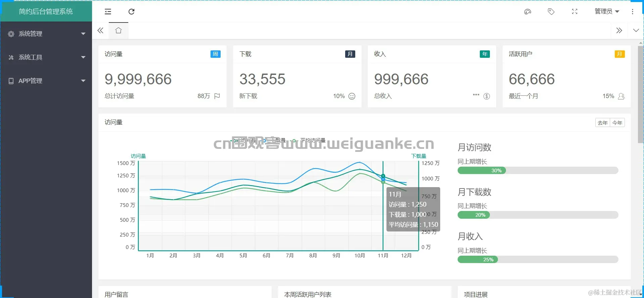Click the 月访问数 30% progress bar
644x298 pixels.
click(538, 170)
